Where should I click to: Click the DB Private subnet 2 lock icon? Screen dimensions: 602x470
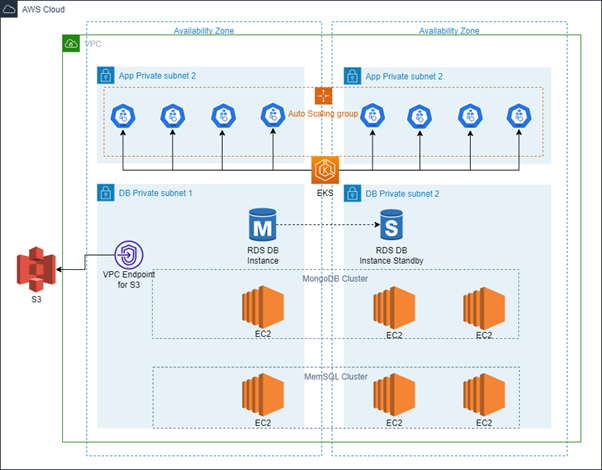[x=352, y=192]
